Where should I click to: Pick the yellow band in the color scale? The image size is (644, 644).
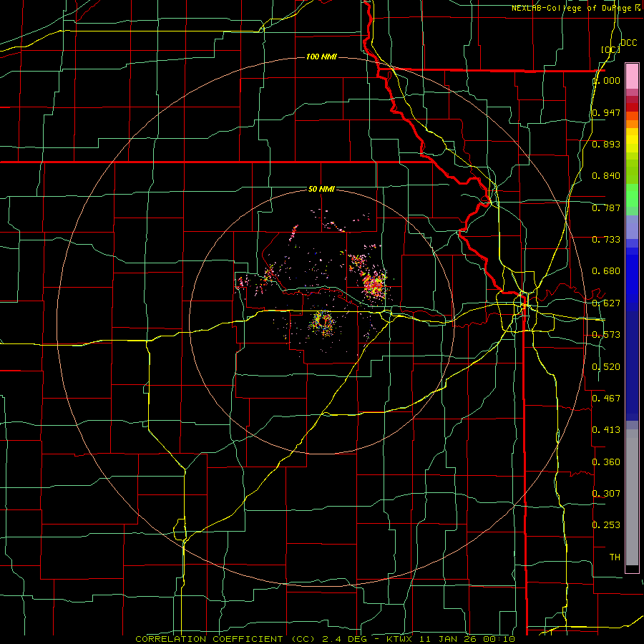coord(632,140)
